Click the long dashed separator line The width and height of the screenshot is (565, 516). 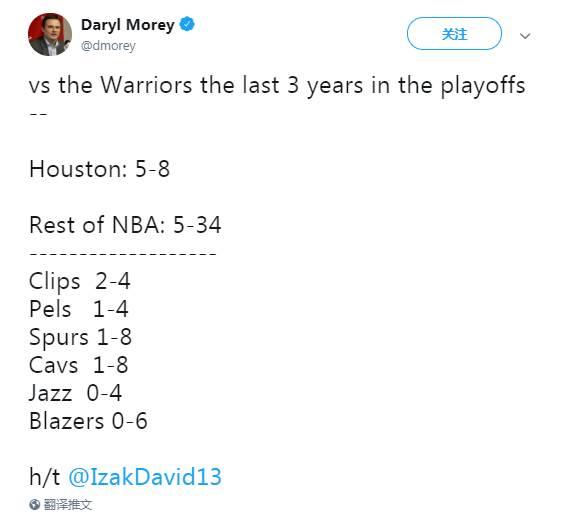pos(123,253)
